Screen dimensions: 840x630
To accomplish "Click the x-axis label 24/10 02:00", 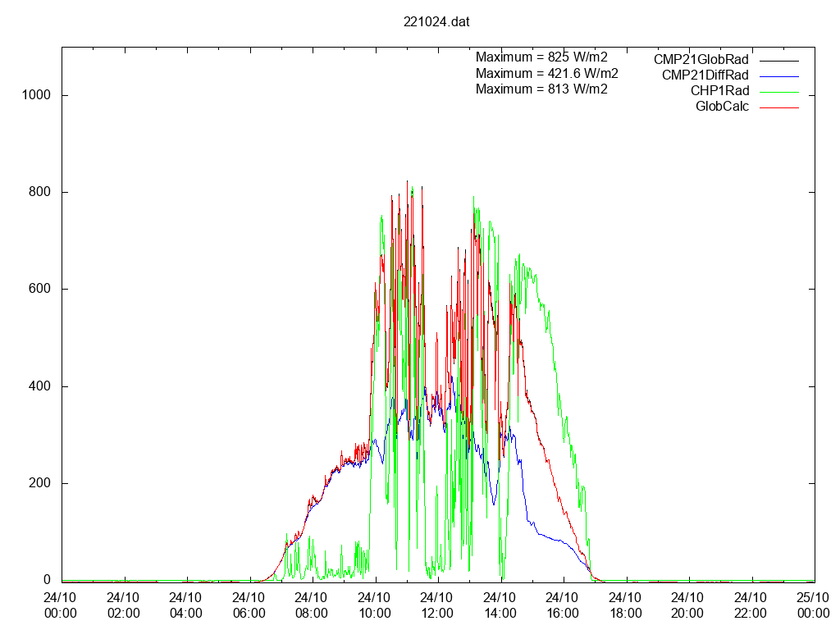I will (x=123, y=605).
